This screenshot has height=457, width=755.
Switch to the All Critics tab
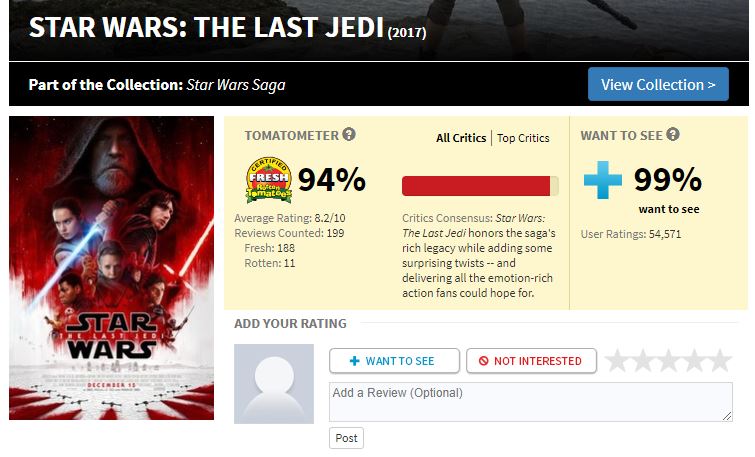click(461, 138)
